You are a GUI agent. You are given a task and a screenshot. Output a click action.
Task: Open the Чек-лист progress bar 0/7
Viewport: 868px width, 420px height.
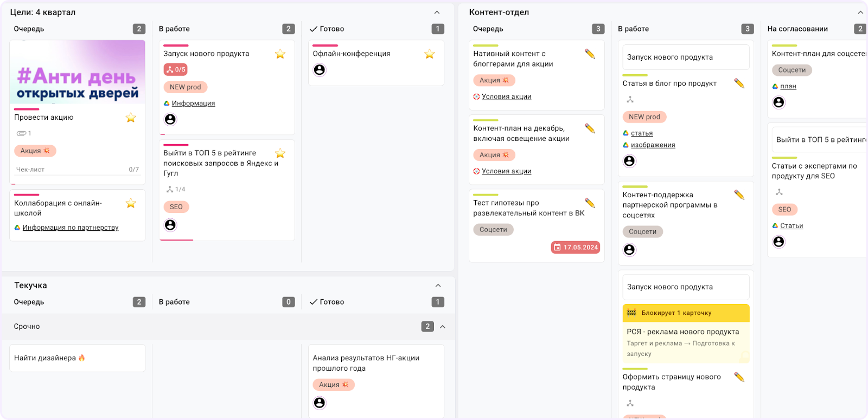click(77, 170)
